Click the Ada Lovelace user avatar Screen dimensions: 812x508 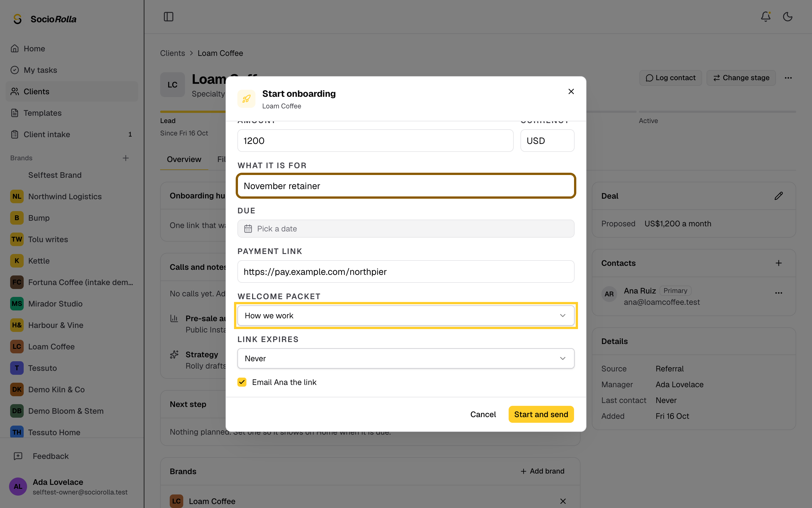[18, 487]
